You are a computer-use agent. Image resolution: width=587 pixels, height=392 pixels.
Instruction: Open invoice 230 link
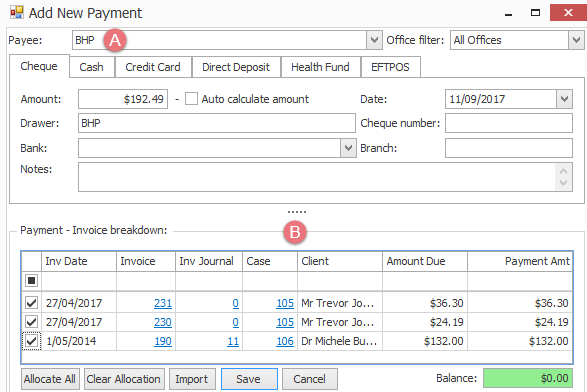coord(163,322)
